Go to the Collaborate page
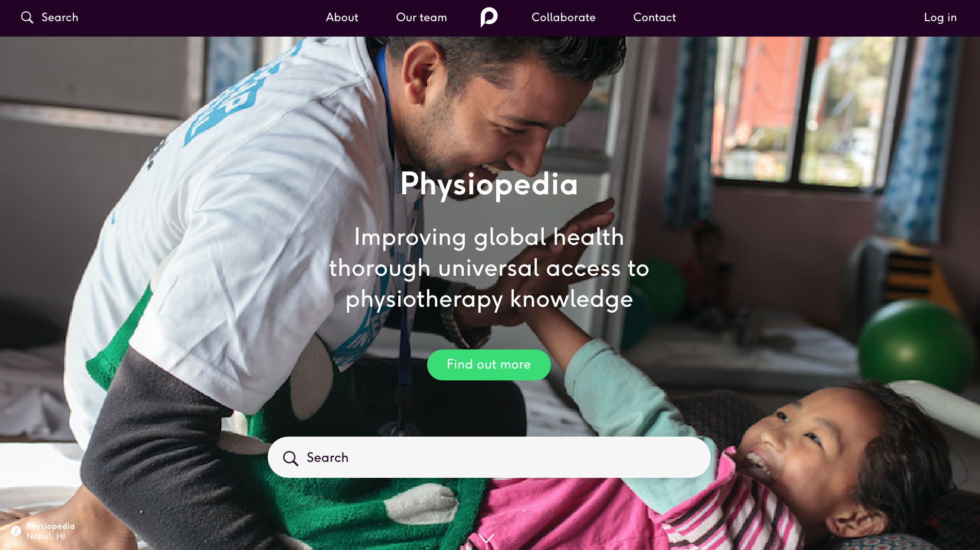The width and height of the screenshot is (980, 550). (x=563, y=18)
